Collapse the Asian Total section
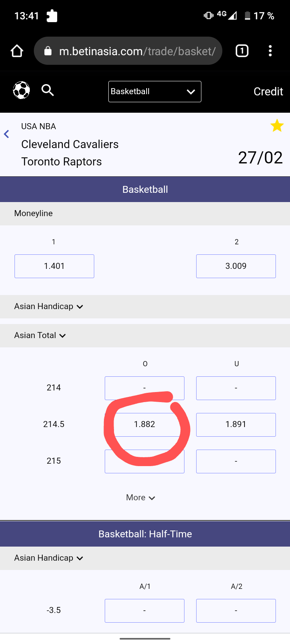290x644 pixels. [x=40, y=335]
